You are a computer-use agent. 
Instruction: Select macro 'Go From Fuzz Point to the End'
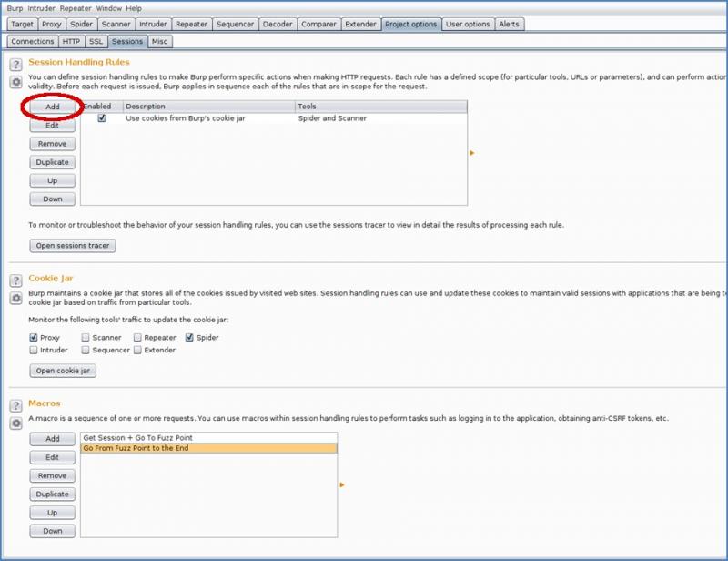209,448
